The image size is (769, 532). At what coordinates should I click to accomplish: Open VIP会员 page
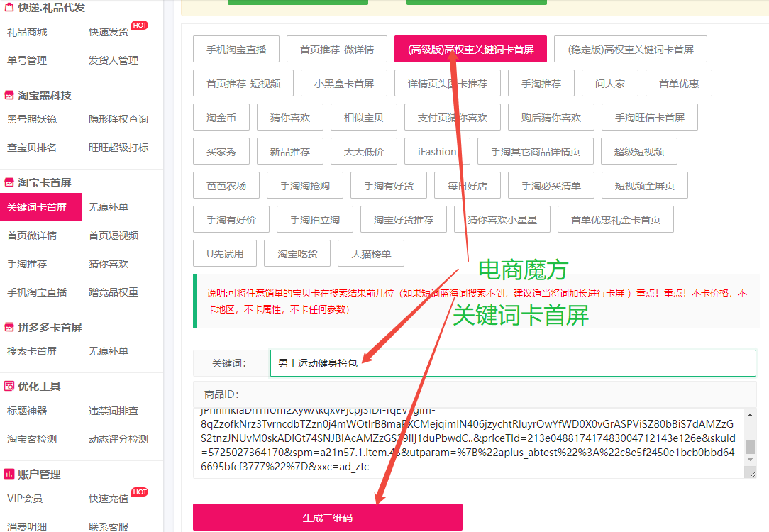click(x=25, y=499)
